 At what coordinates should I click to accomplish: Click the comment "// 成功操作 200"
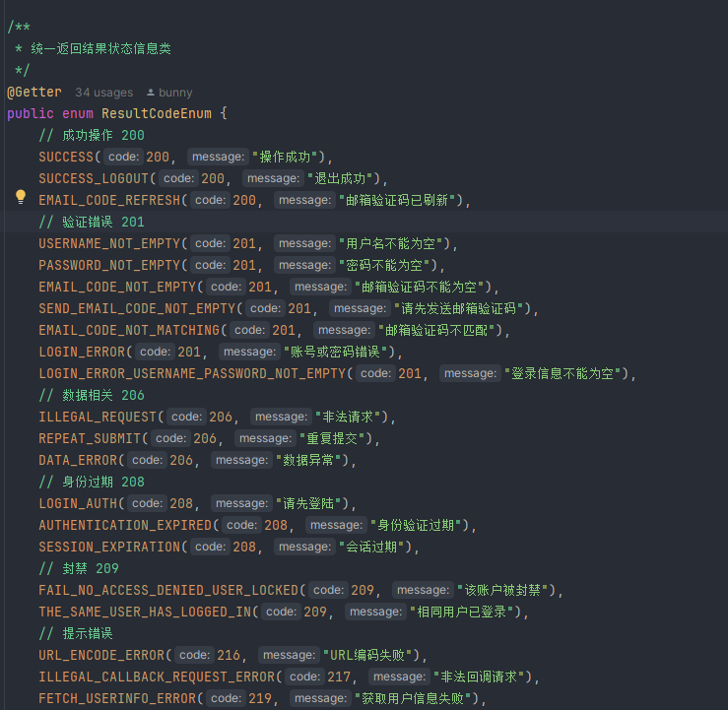92,136
